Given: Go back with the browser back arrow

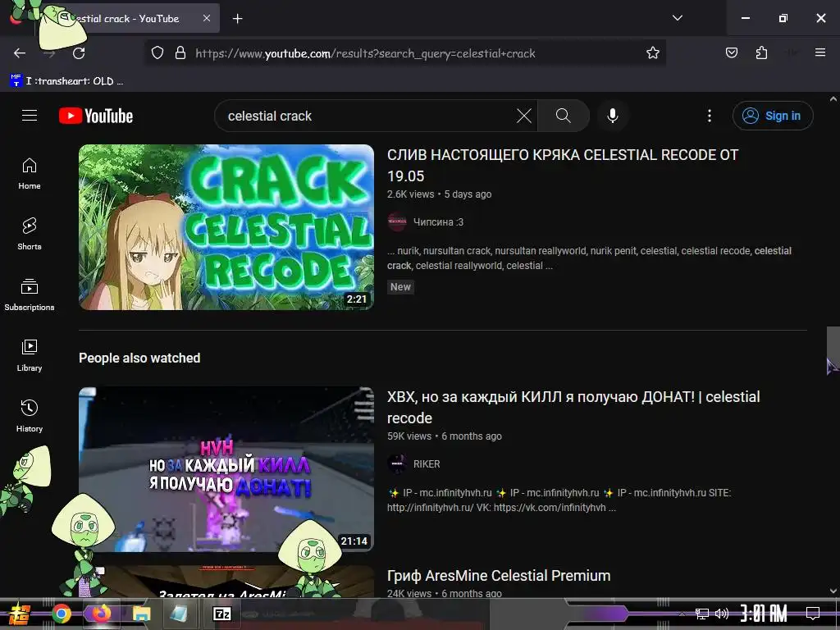Looking at the screenshot, I should point(20,53).
